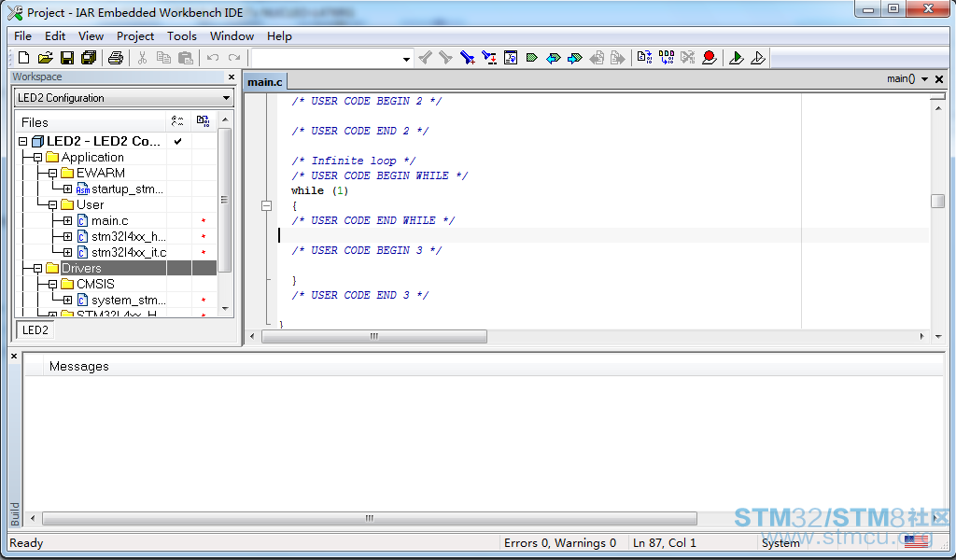Click the vertical Build tab of messages pane
This screenshot has width=956, height=560.
[15, 514]
